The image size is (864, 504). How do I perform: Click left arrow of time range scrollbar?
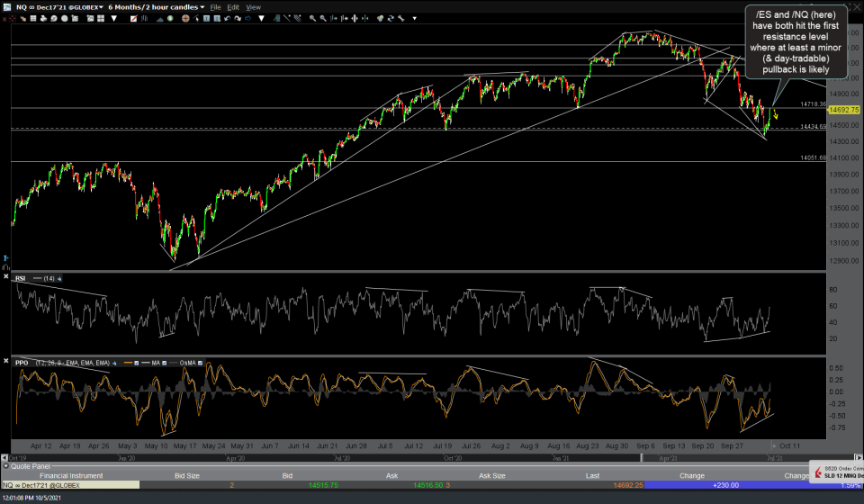[4, 458]
